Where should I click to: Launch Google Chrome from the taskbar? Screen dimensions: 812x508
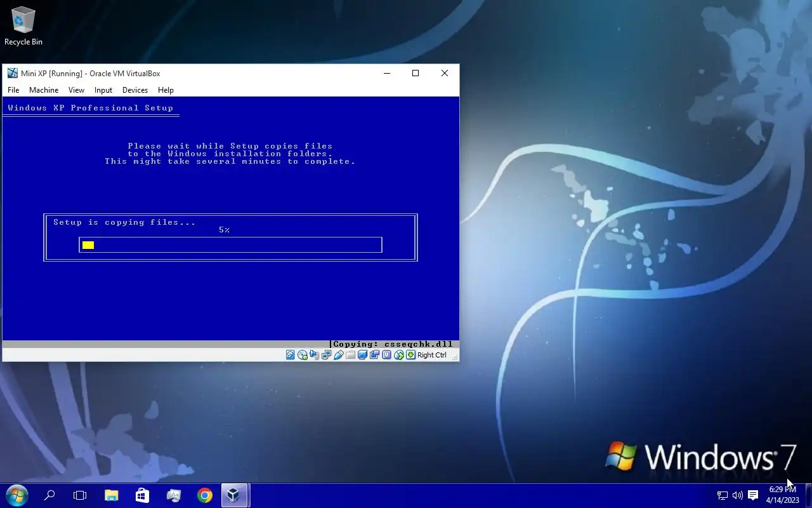[x=204, y=495]
